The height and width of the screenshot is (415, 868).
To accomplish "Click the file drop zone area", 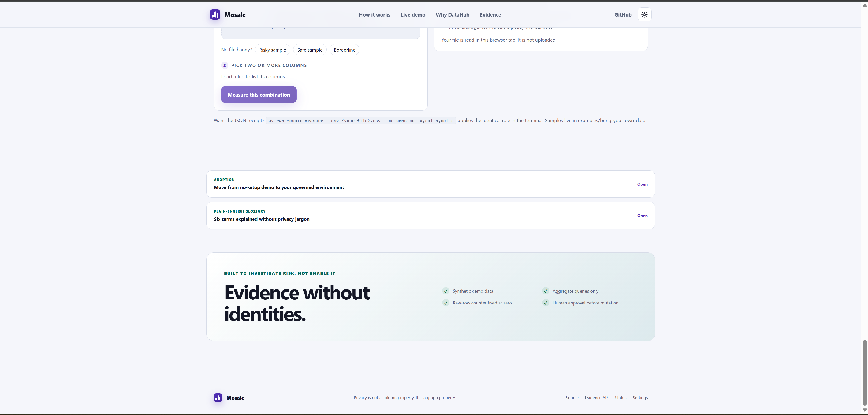I will (x=320, y=33).
